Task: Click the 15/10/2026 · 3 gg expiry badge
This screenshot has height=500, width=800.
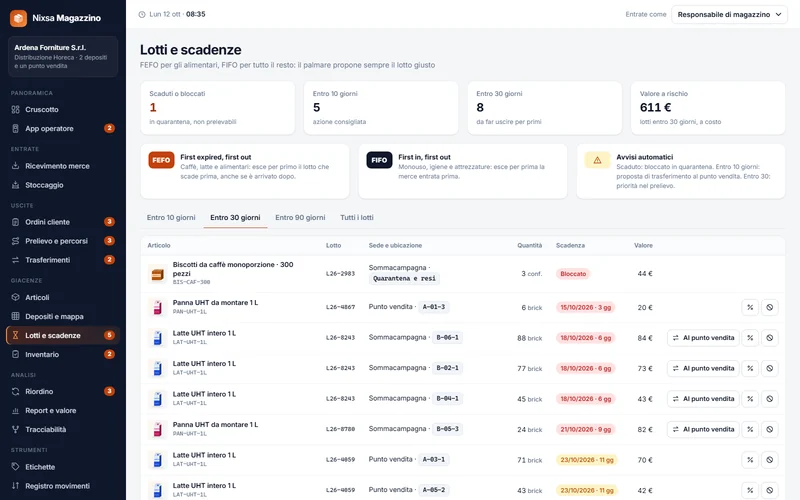Action: pos(586,307)
